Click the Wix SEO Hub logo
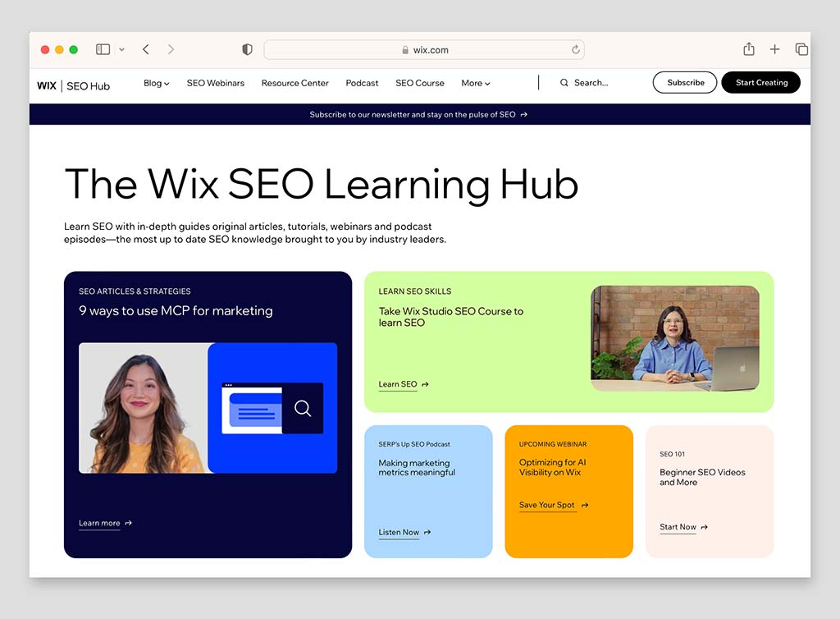 coord(73,85)
